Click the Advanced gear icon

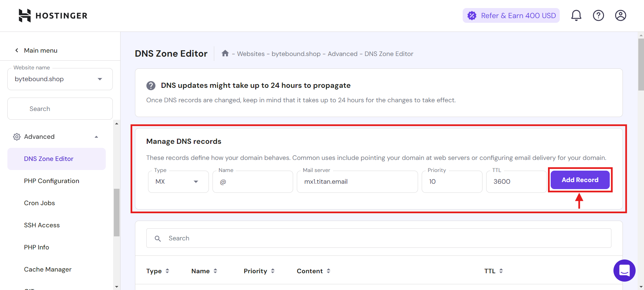tap(17, 137)
